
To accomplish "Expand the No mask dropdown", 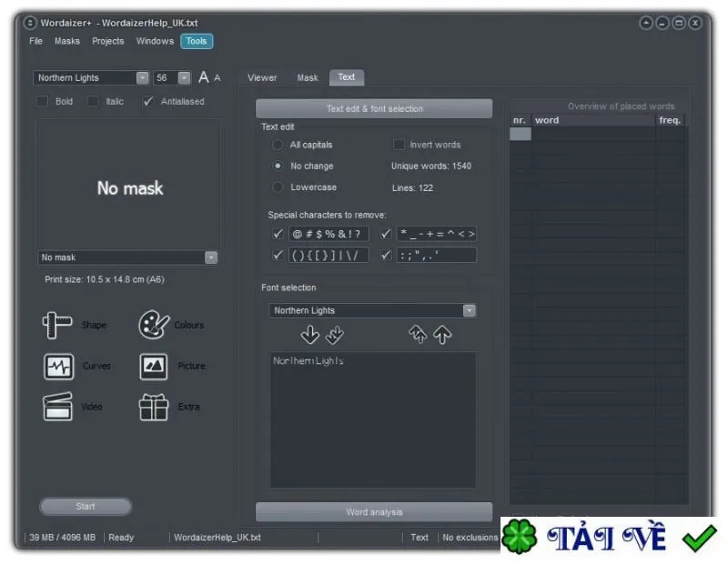I will click(x=211, y=257).
